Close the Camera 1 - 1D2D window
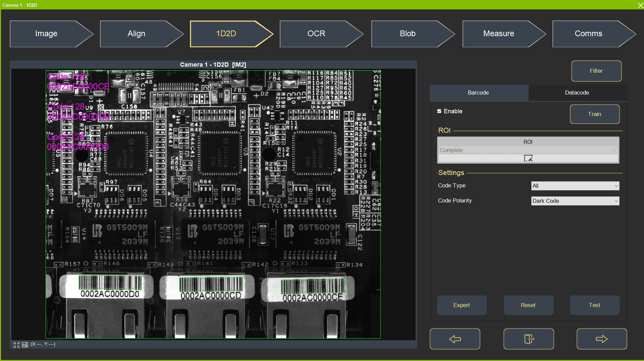 [640, 5]
